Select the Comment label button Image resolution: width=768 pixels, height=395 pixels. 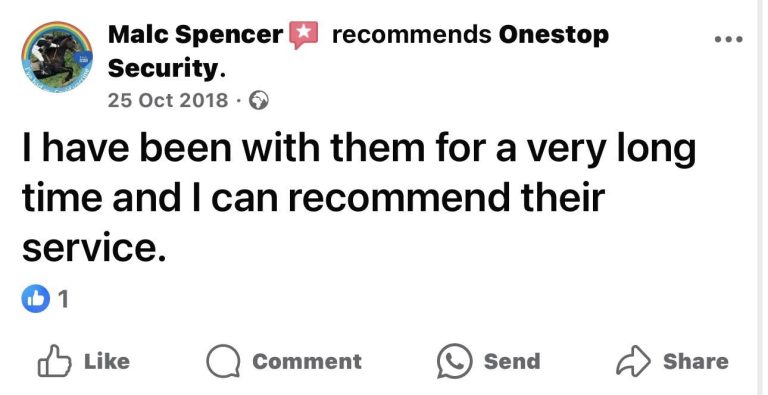(307, 362)
